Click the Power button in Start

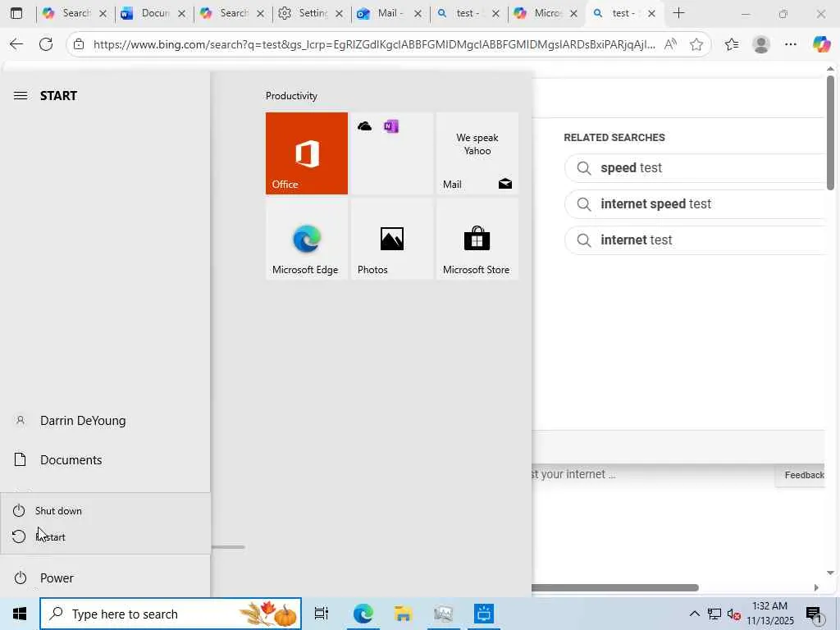point(105,578)
